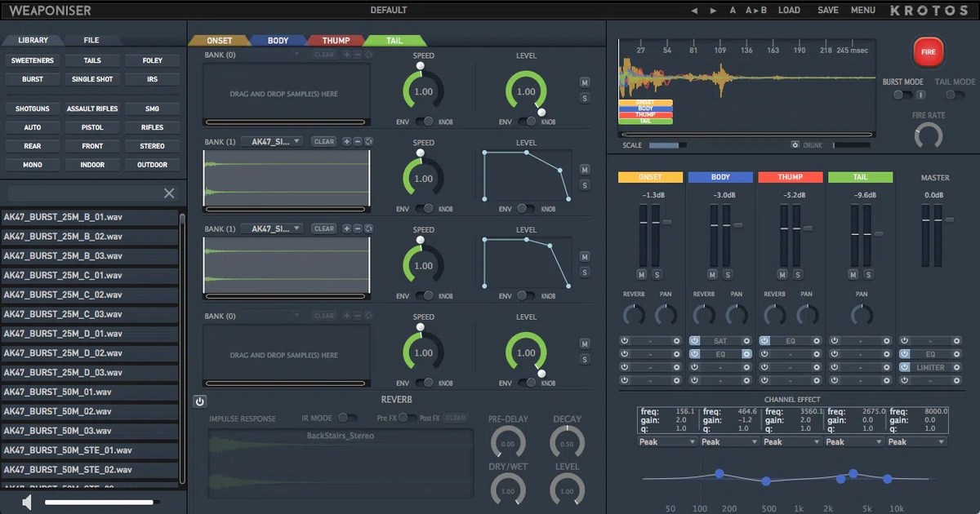Click the DRUNK mode icon above the scale slider
Viewport: 980px width, 514px height.
795,144
